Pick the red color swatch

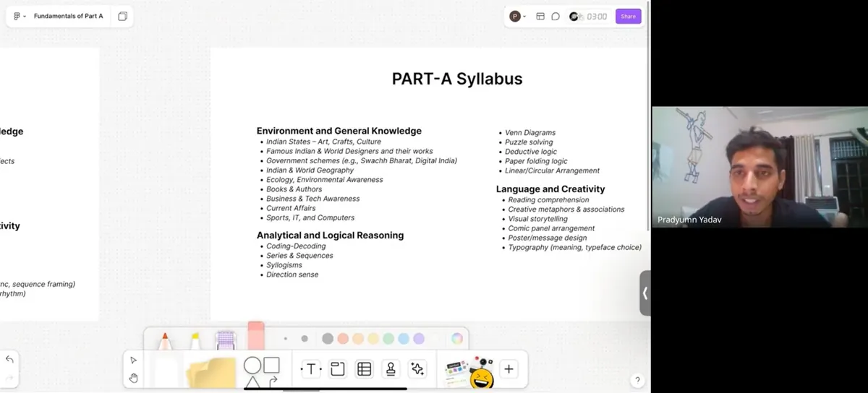[343, 338]
